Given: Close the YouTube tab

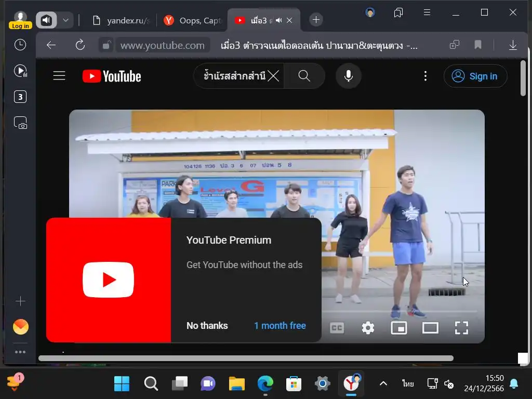Looking at the screenshot, I should (289, 20).
